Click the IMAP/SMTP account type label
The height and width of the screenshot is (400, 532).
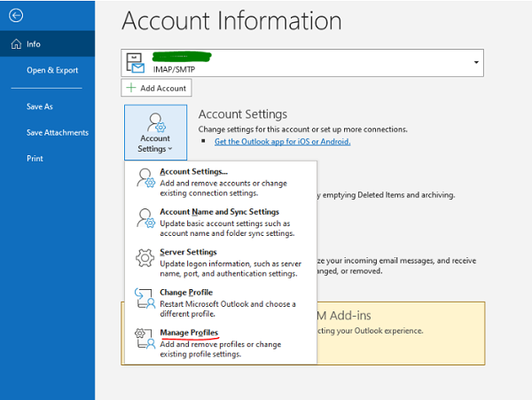(x=174, y=69)
